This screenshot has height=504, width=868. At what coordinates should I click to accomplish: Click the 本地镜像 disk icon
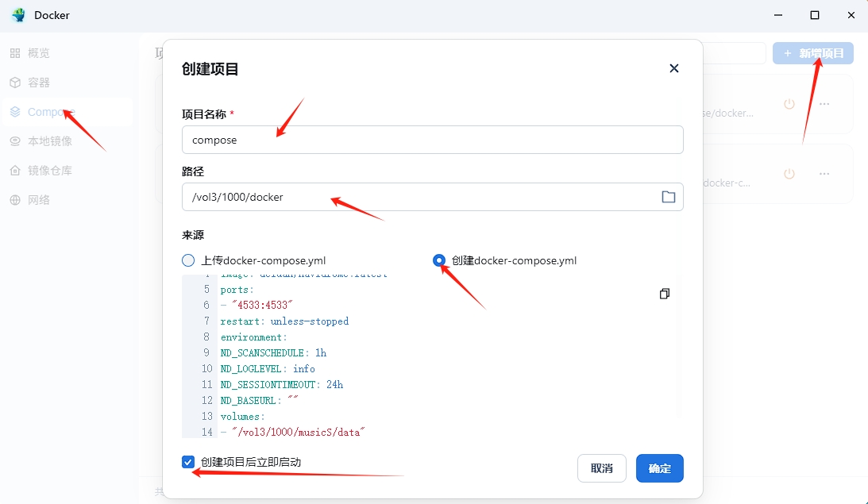[x=15, y=141]
